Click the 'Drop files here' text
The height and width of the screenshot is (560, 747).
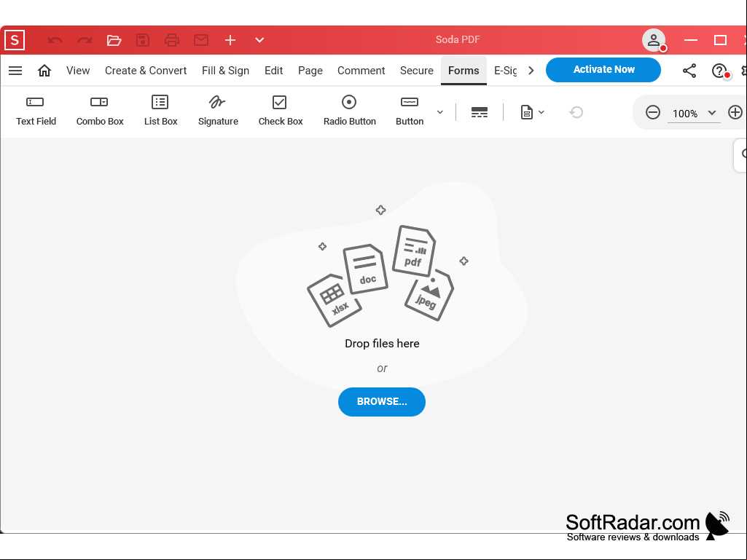click(x=382, y=343)
